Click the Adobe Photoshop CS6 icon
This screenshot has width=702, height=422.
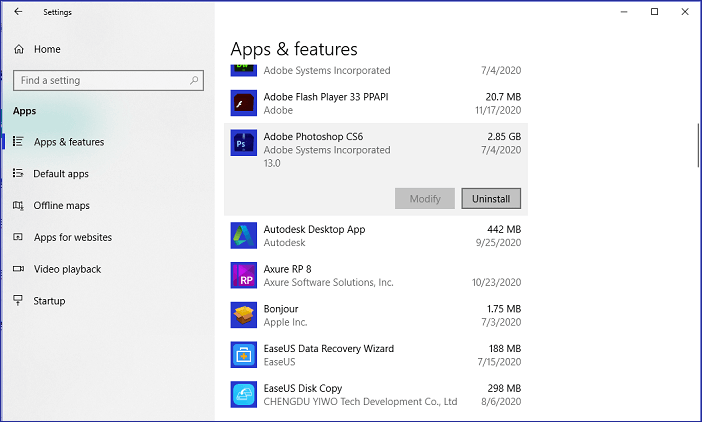(244, 143)
